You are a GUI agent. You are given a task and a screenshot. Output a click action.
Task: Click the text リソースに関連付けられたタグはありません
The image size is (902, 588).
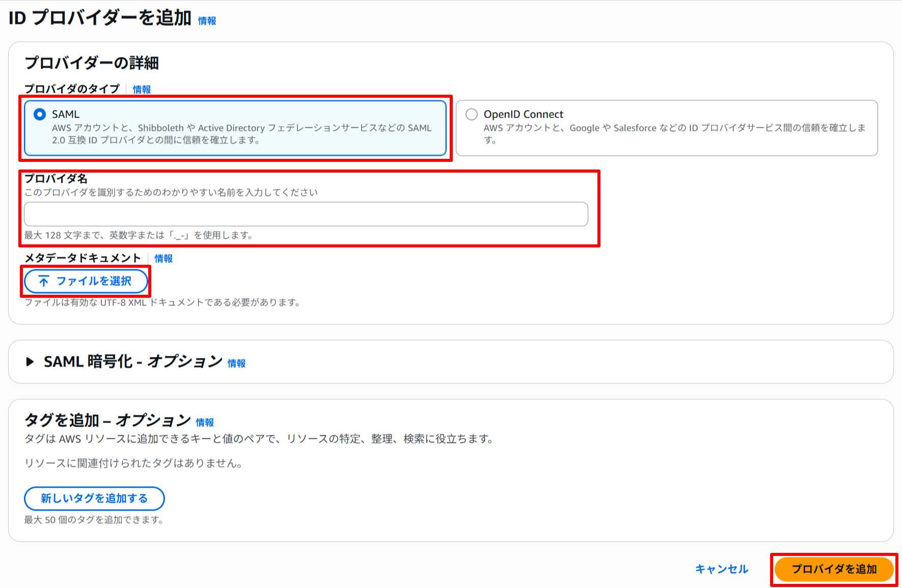(133, 463)
